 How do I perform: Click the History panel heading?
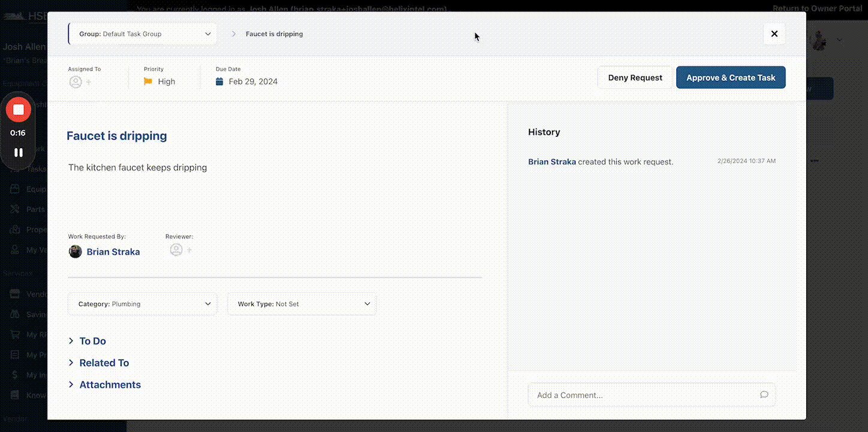544,132
